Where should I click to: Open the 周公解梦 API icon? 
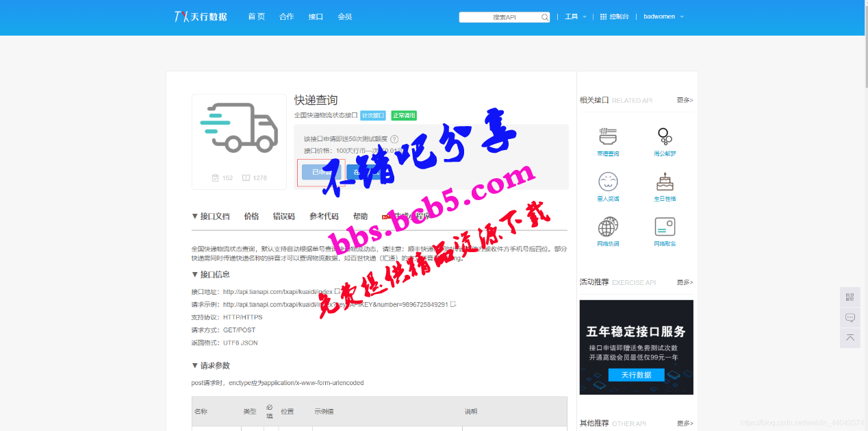[x=665, y=136]
